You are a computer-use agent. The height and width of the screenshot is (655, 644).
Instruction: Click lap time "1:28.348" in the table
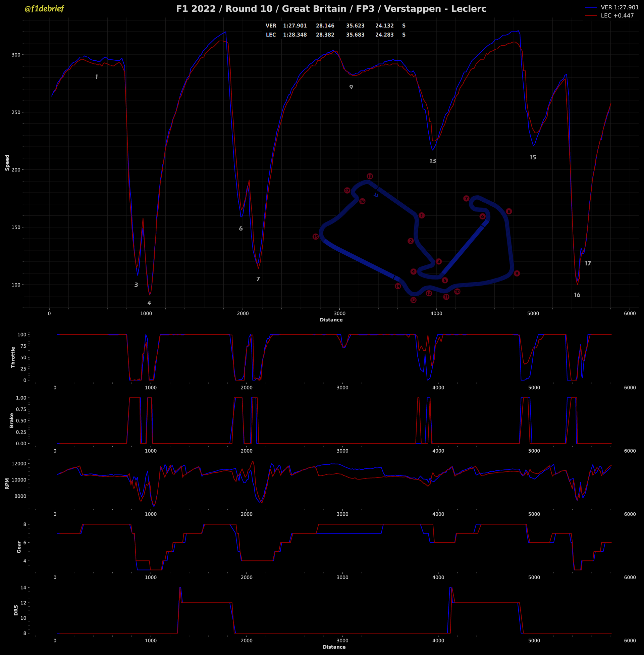(295, 35)
